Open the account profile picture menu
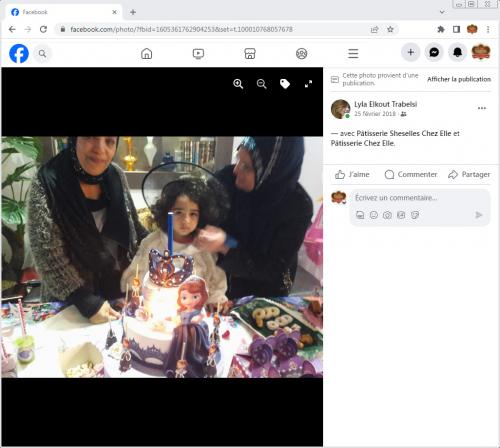This screenshot has height=448, width=500. 481,52
